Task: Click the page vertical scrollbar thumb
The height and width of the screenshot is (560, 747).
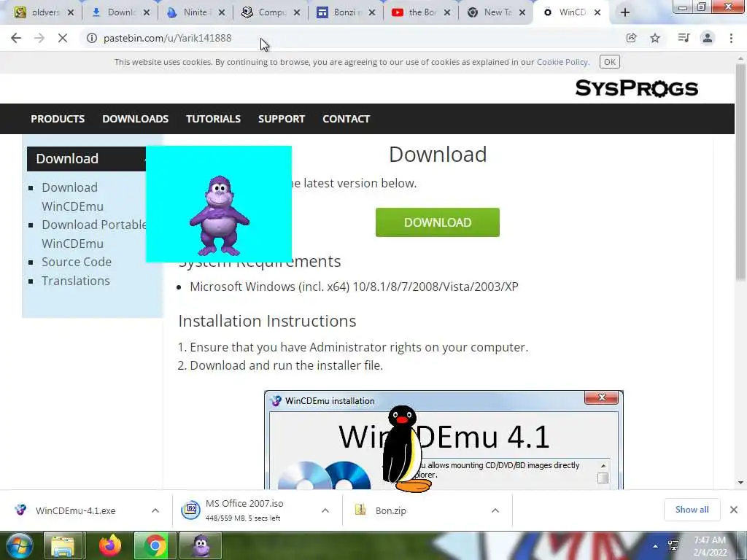Action: (740, 171)
